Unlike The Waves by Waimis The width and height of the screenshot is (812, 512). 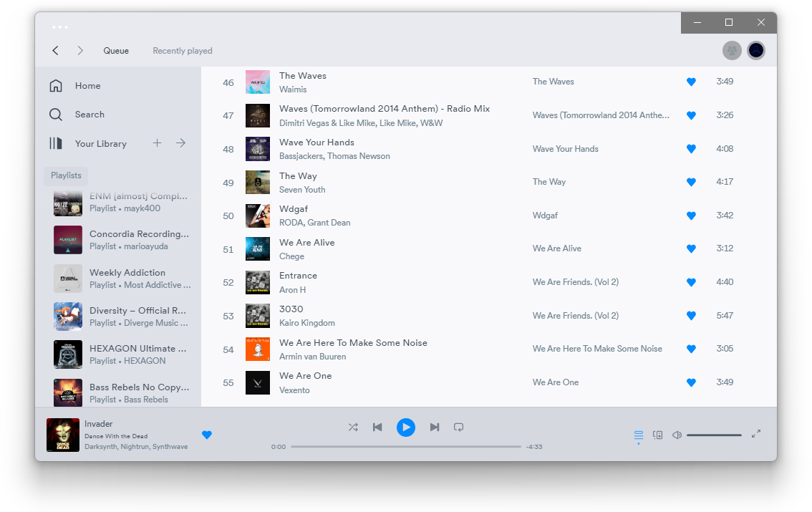click(x=691, y=82)
